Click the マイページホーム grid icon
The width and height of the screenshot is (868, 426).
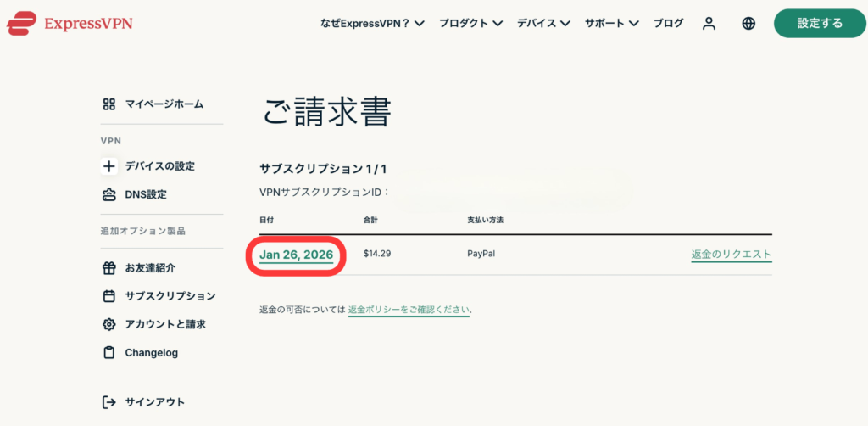[108, 104]
